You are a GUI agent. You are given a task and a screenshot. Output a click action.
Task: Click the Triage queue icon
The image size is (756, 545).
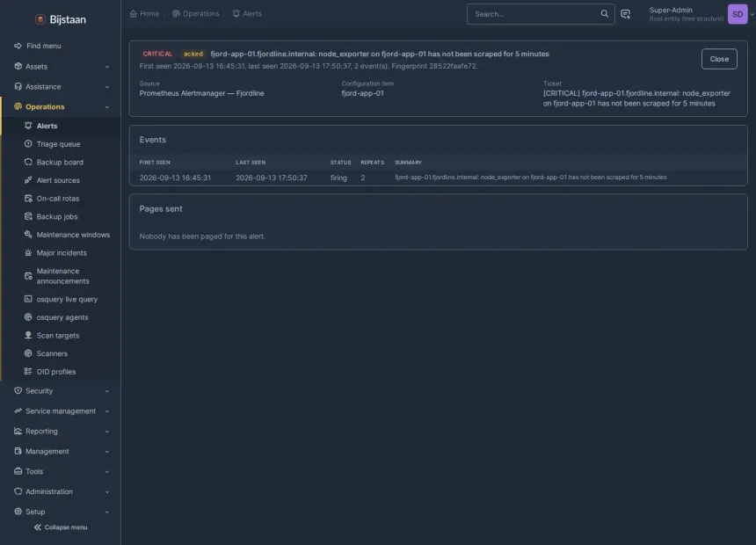pyautogui.click(x=28, y=144)
